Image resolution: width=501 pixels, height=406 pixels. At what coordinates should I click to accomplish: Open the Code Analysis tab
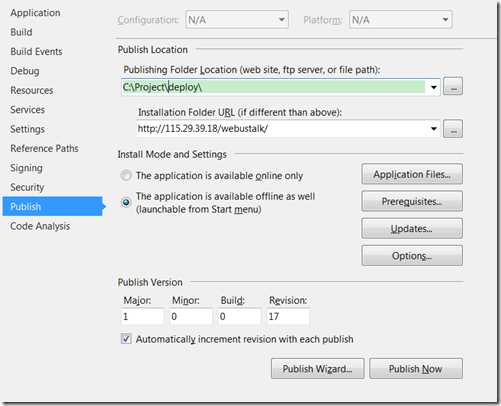tap(40, 226)
